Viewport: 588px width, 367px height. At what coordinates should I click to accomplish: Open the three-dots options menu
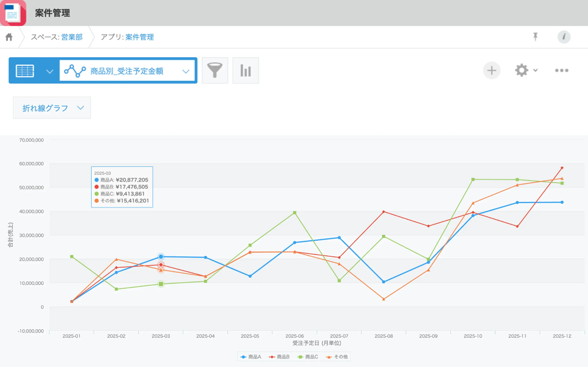coord(561,70)
